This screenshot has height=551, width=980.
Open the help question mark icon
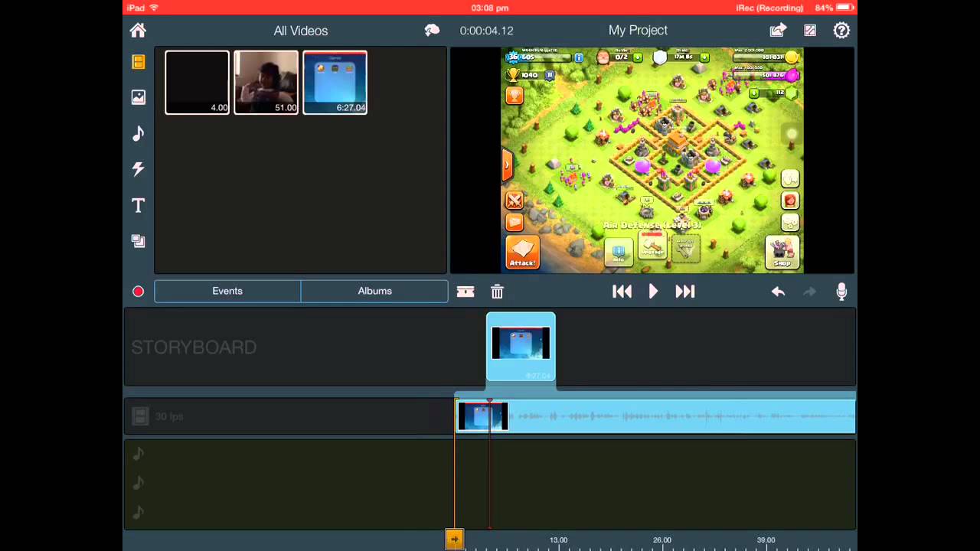pos(841,31)
